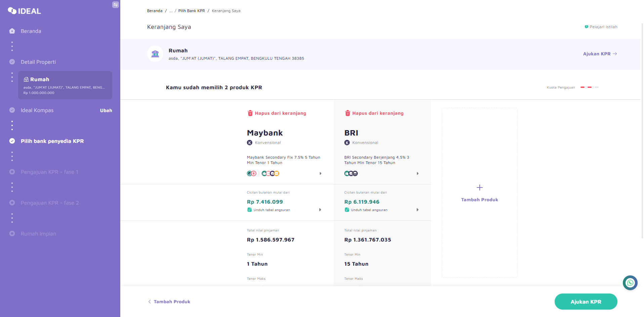
Task: Click the pink lightning feature badge on Maybank
Action: (254, 173)
